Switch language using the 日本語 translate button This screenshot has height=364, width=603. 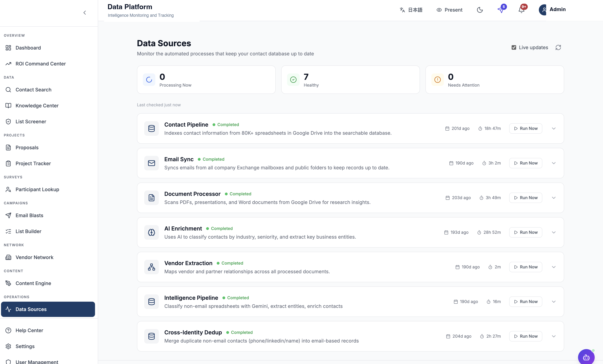pyautogui.click(x=411, y=10)
